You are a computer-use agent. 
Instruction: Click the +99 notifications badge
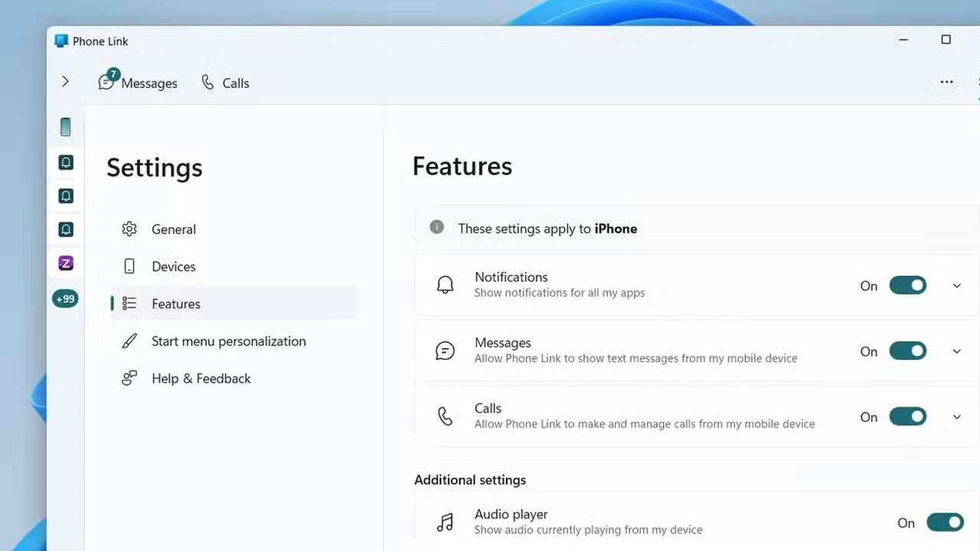(65, 298)
